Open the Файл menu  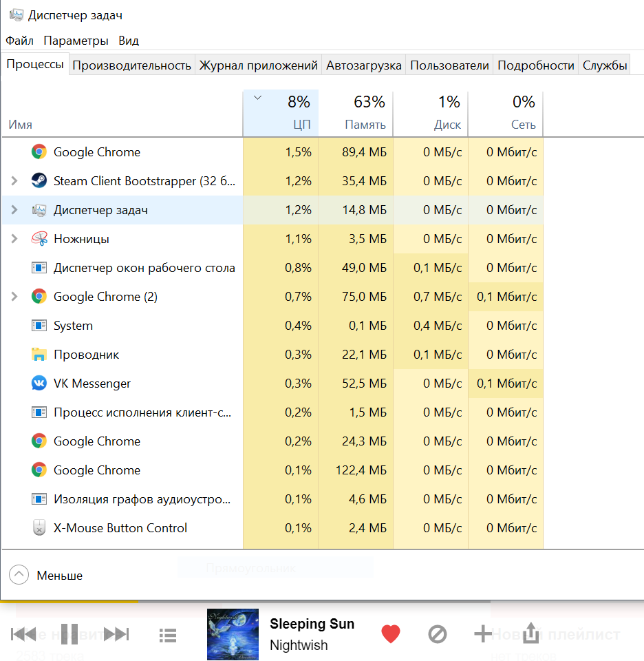coord(19,41)
